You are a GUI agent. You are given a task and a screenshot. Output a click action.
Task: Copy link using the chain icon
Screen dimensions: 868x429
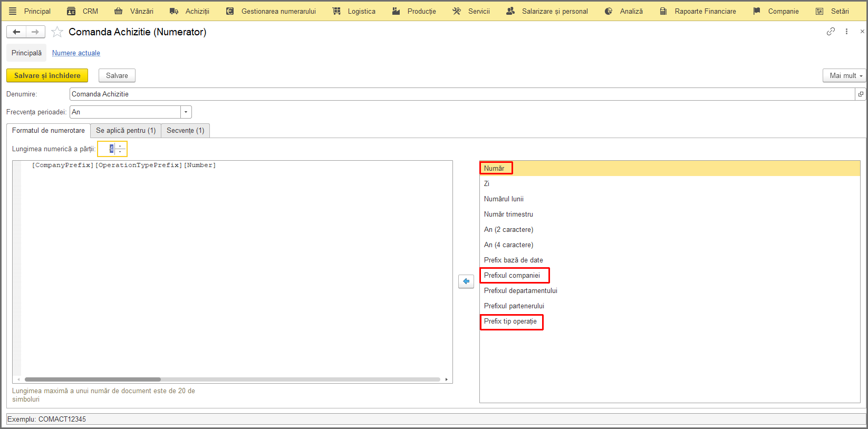[x=831, y=32]
